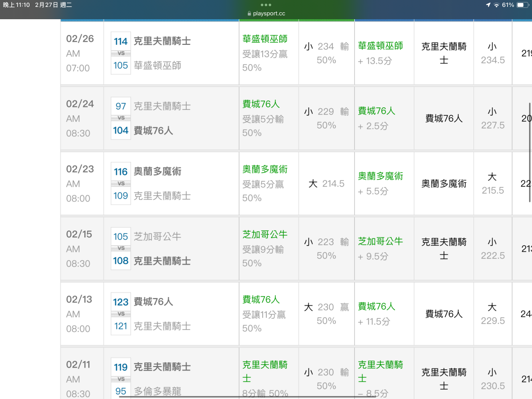The width and height of the screenshot is (532, 399).
Task: Tap the three-dot multitasking button at top
Action: [x=266, y=5]
